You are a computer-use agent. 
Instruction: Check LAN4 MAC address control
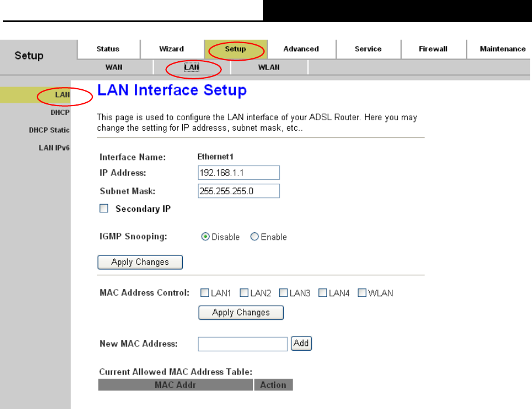tap(323, 293)
